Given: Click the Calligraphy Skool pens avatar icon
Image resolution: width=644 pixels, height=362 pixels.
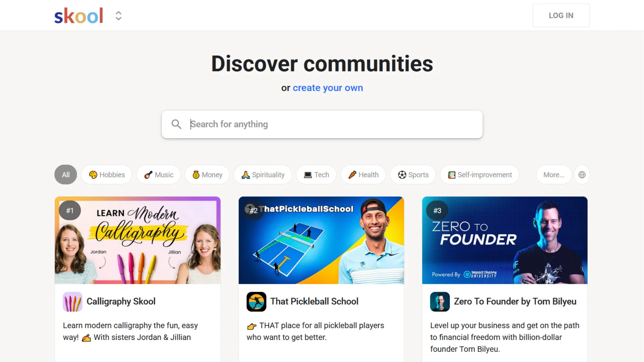Looking at the screenshot, I should (x=72, y=302).
